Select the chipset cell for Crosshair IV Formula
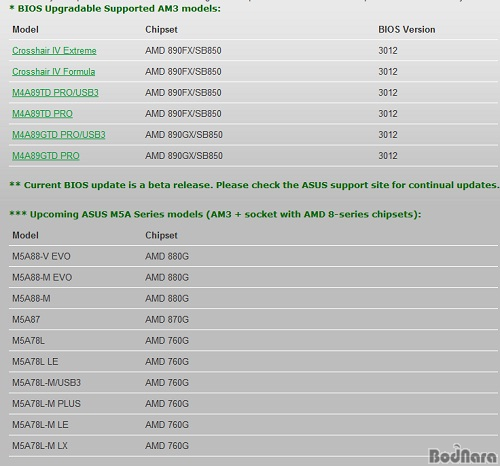This screenshot has width=500, height=466. 183,72
